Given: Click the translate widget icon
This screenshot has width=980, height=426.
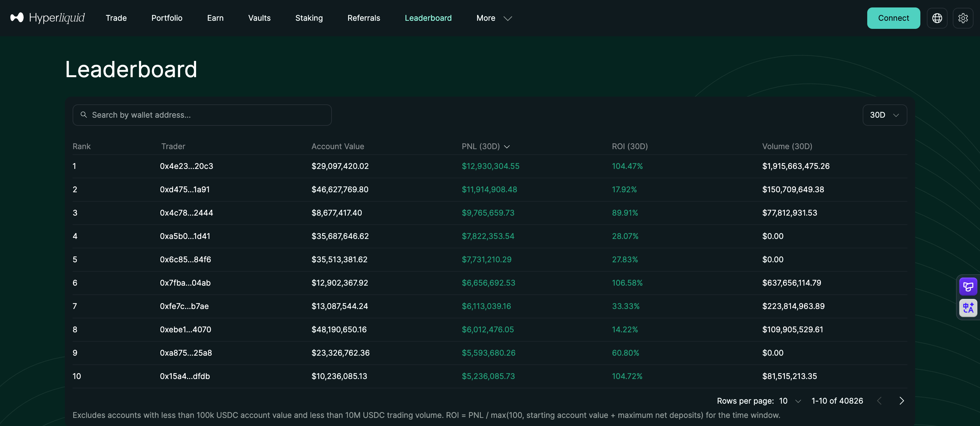Looking at the screenshot, I should 968,308.
